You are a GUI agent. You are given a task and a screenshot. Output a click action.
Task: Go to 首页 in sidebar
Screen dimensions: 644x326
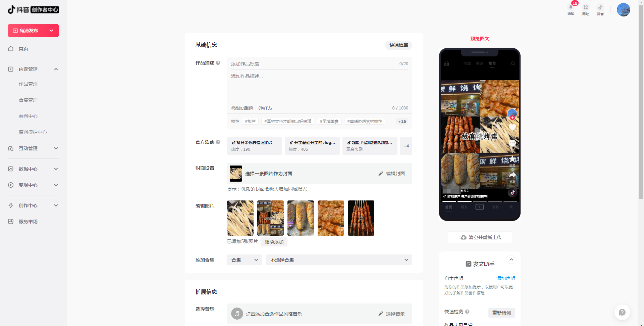[23, 49]
